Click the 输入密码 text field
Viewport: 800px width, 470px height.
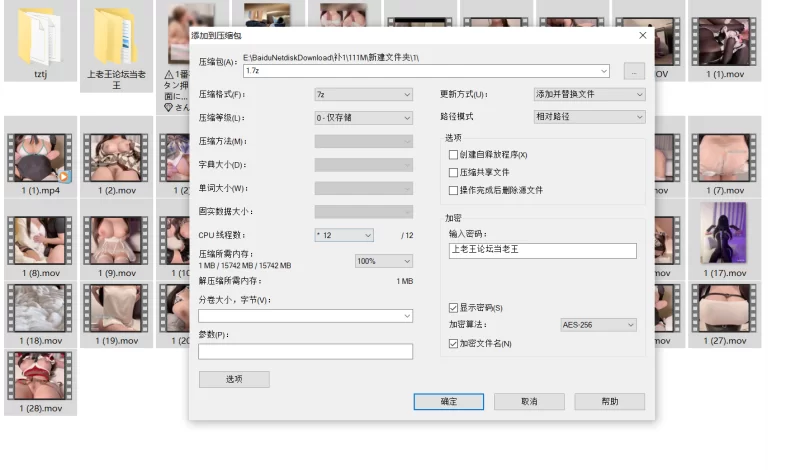pyautogui.click(x=542, y=251)
